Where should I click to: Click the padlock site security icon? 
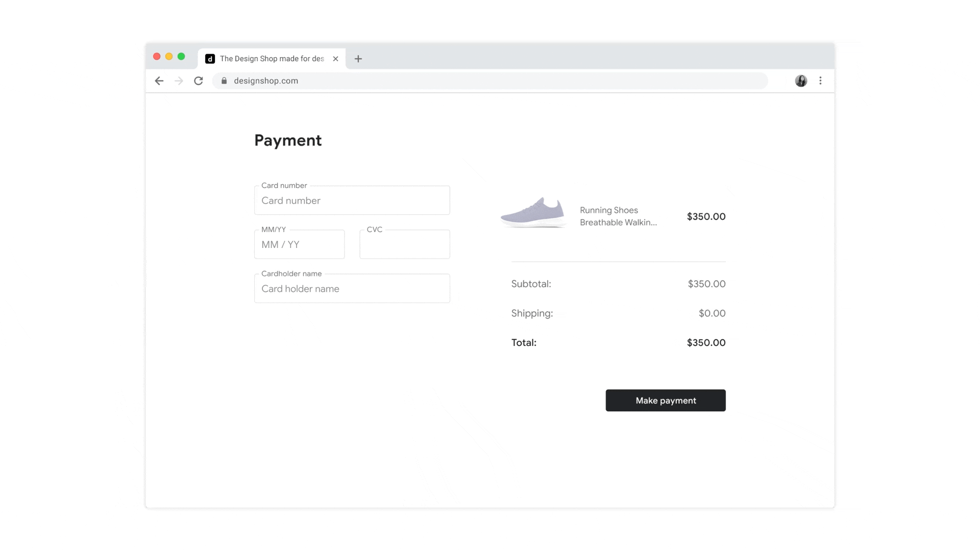224,81
